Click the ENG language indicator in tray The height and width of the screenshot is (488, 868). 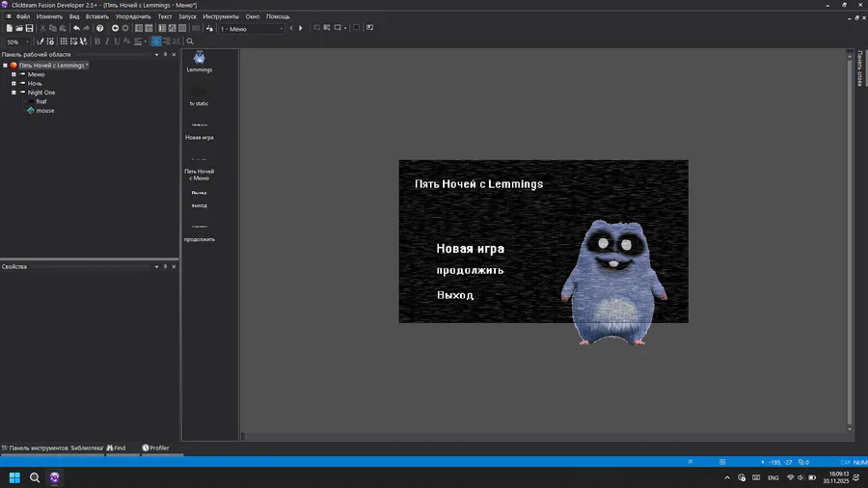click(773, 477)
